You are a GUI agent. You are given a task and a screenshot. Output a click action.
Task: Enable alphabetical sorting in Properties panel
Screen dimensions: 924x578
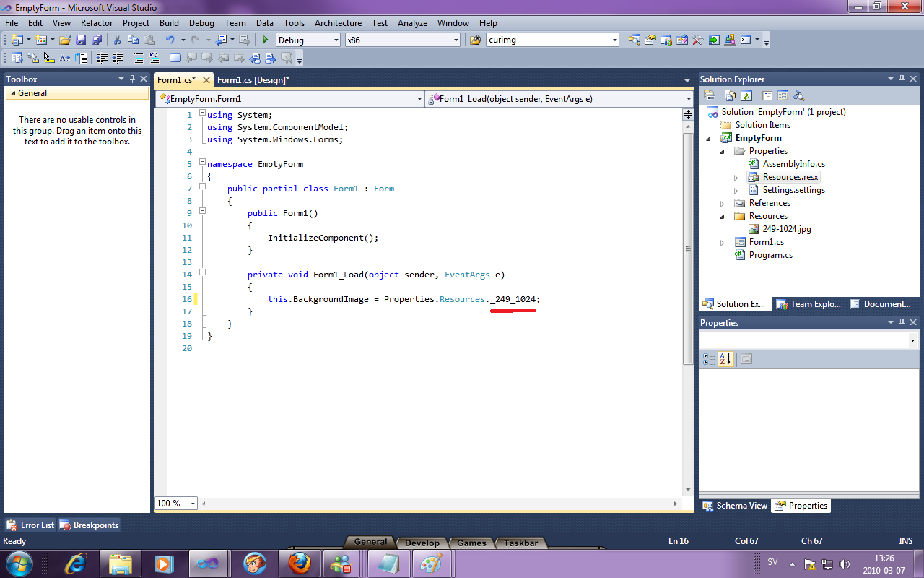tap(725, 359)
